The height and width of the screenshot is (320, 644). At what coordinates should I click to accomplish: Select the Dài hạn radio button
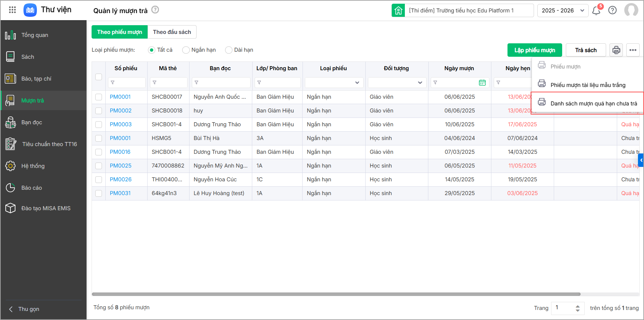click(229, 50)
